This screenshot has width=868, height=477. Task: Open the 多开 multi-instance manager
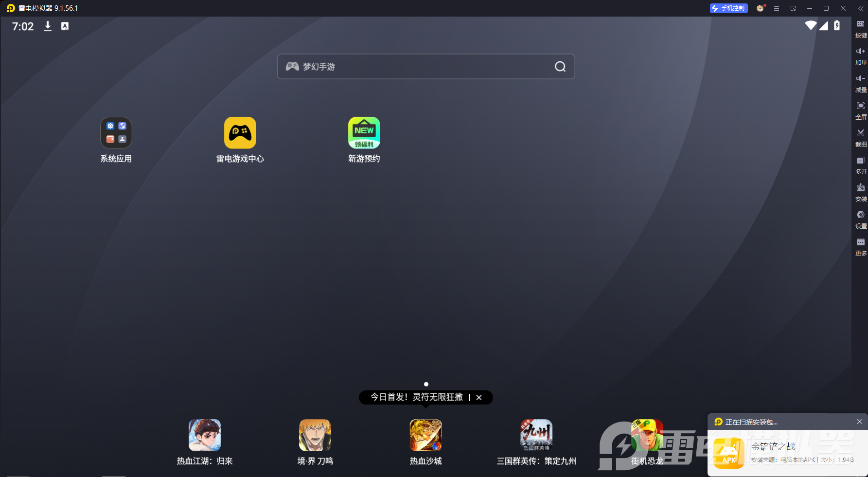(860, 165)
